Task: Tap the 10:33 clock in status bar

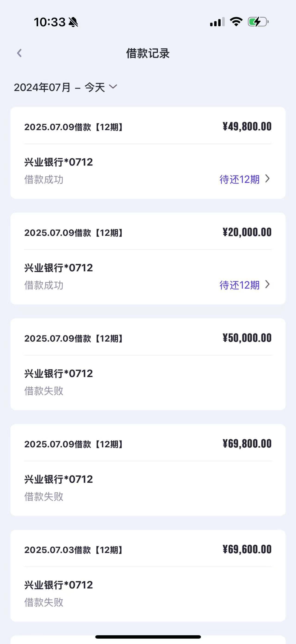Action: [50, 22]
